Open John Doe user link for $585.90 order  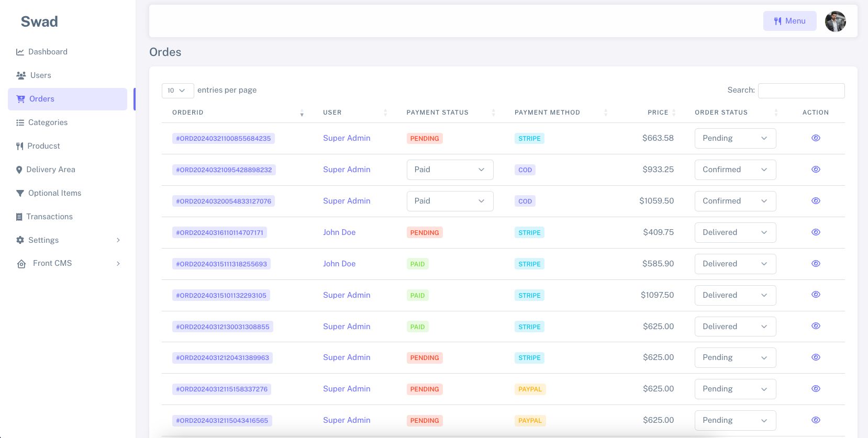pyautogui.click(x=339, y=264)
